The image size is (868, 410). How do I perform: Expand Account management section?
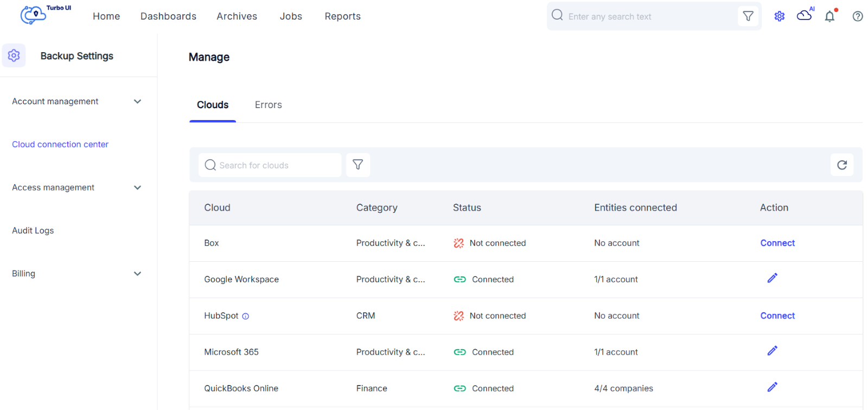pos(138,102)
